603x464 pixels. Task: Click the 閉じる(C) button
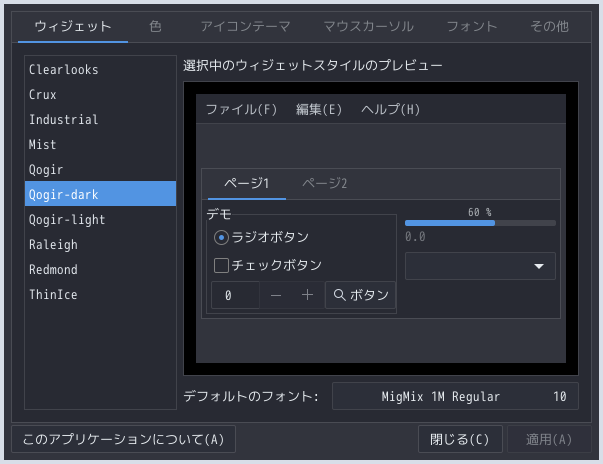click(x=460, y=439)
